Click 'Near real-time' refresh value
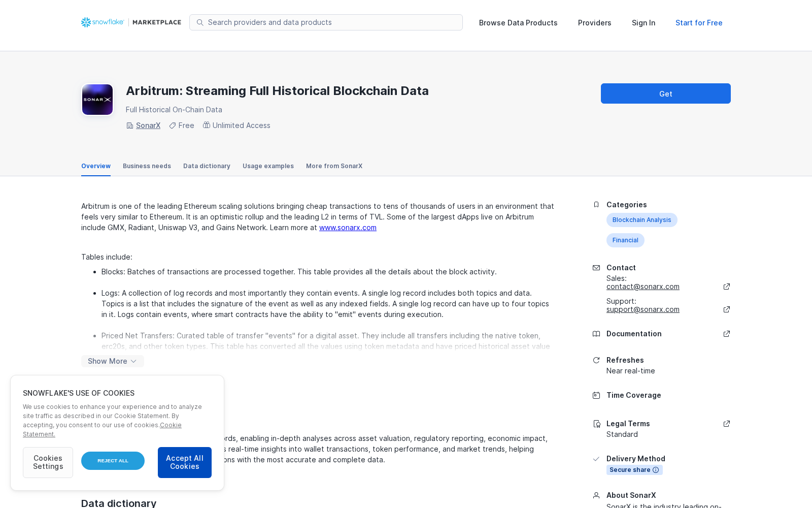The height and width of the screenshot is (508, 812). [x=630, y=371]
